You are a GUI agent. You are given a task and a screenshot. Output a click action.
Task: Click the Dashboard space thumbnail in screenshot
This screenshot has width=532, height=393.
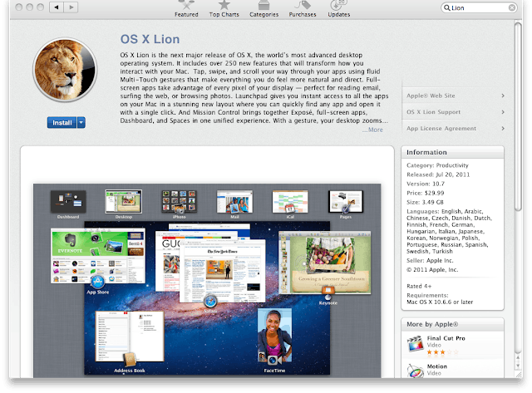pyautogui.click(x=68, y=202)
